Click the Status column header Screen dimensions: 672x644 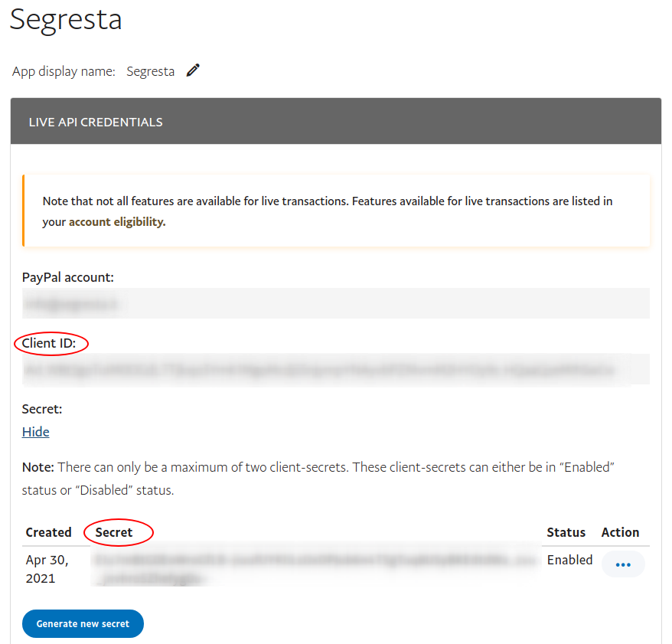point(566,532)
